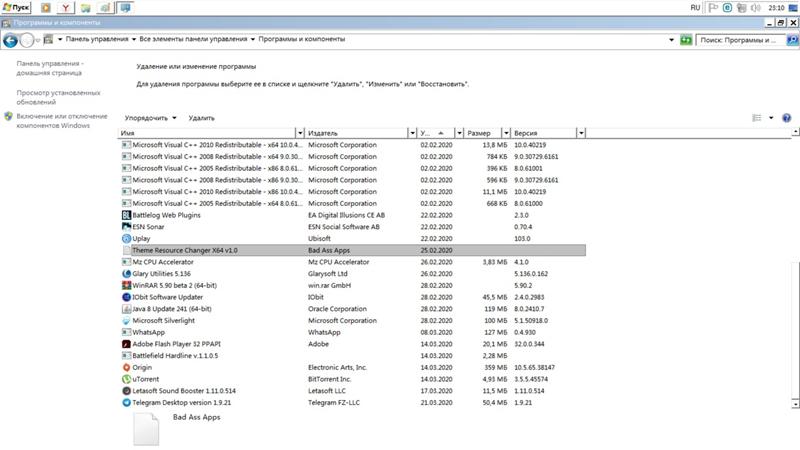Open the Start (Пуск) menu

coord(16,8)
